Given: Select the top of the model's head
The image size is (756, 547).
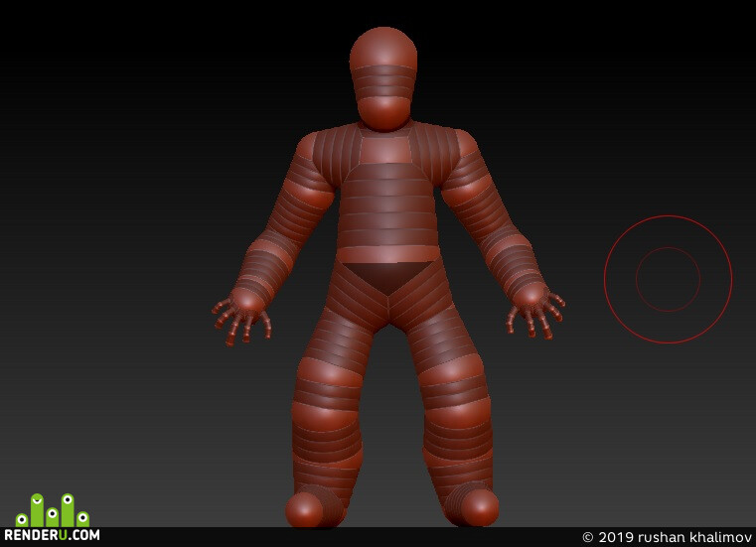Looking at the screenshot, I should tap(383, 46).
